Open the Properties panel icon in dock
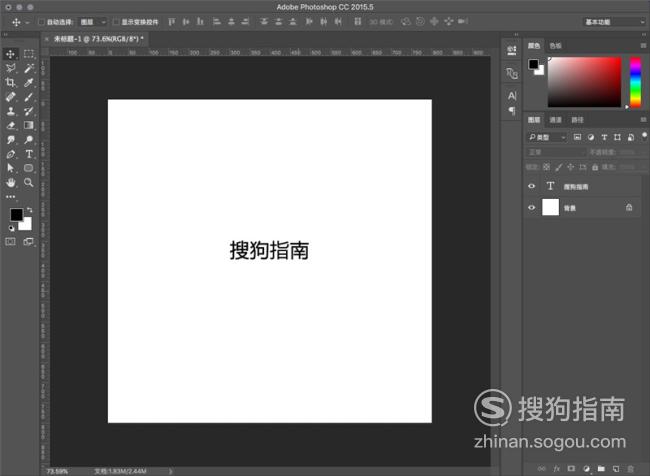This screenshot has height=476, width=650. (512, 51)
